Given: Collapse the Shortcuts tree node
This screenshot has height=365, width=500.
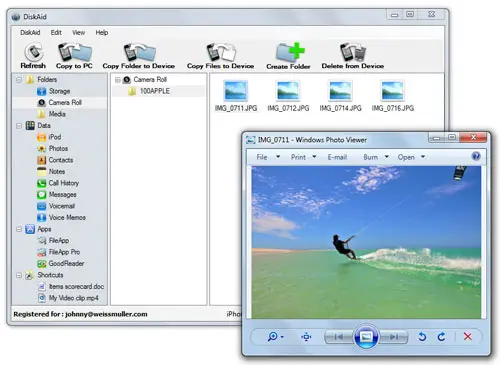Looking at the screenshot, I should (19, 275).
